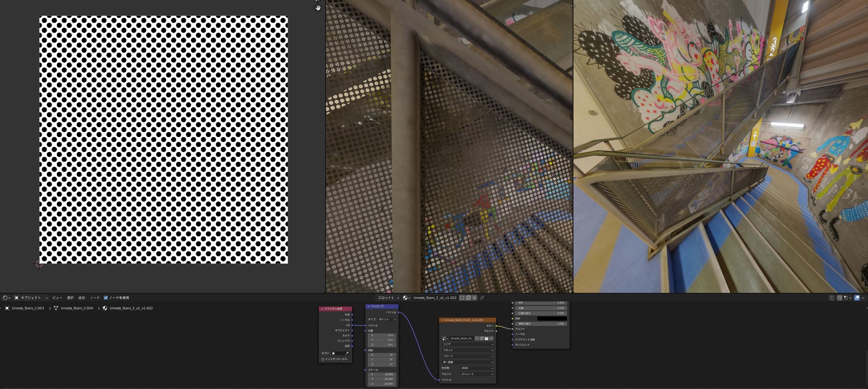Click Umeda_Stairs_2.004 in the breadcrumb
The width and height of the screenshot is (868, 389).
coord(76,308)
